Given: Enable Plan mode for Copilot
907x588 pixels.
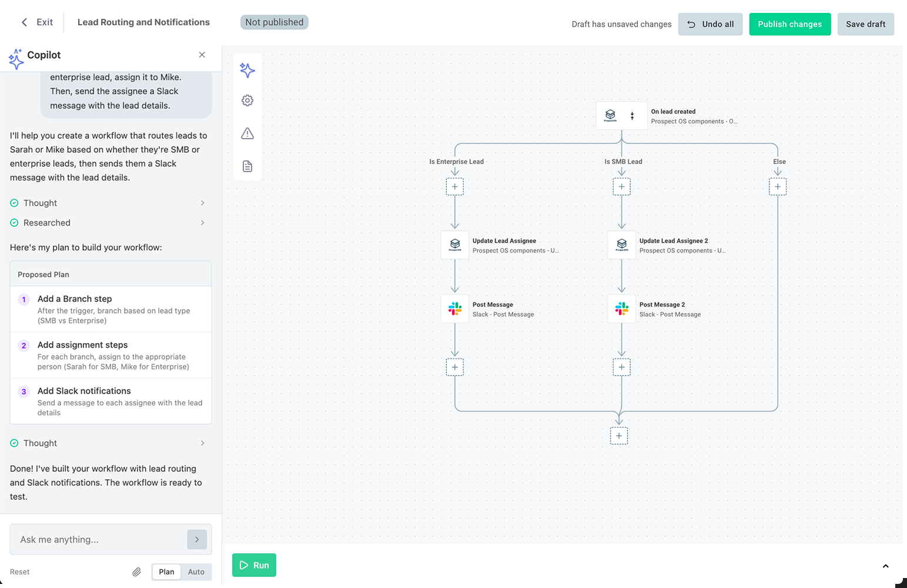Looking at the screenshot, I should point(166,571).
